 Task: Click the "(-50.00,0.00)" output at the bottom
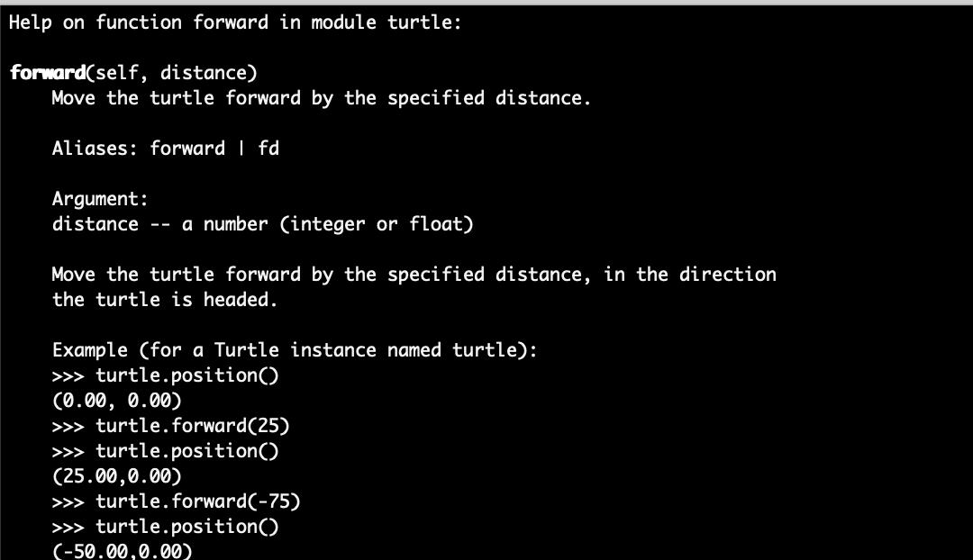[x=123, y=551]
